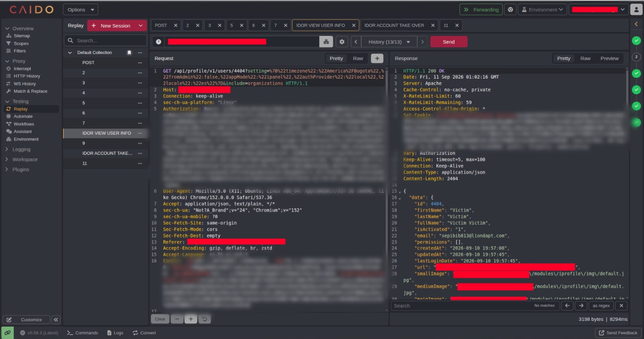The width and height of the screenshot is (644, 339).
Task: Click the previous search match arrow
Action: [567, 306]
